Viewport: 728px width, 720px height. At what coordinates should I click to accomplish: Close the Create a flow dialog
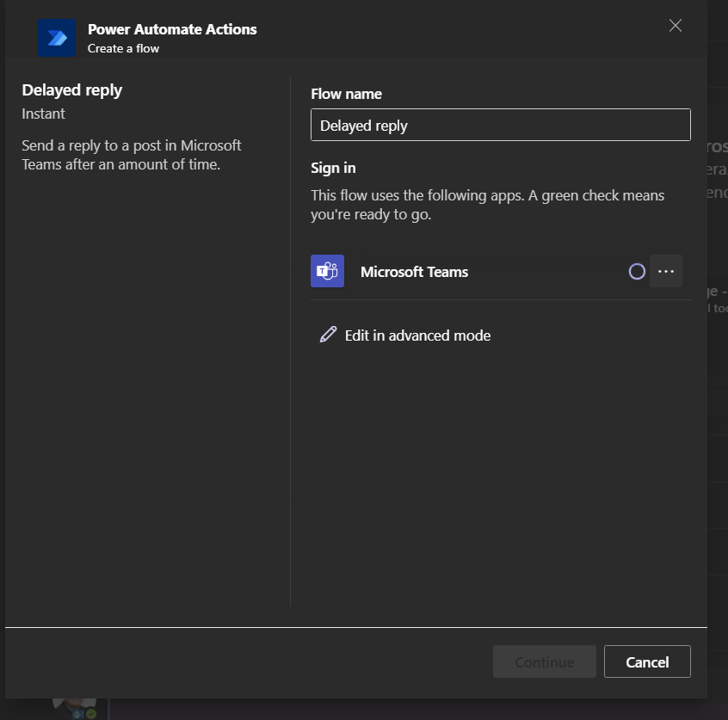(x=676, y=26)
